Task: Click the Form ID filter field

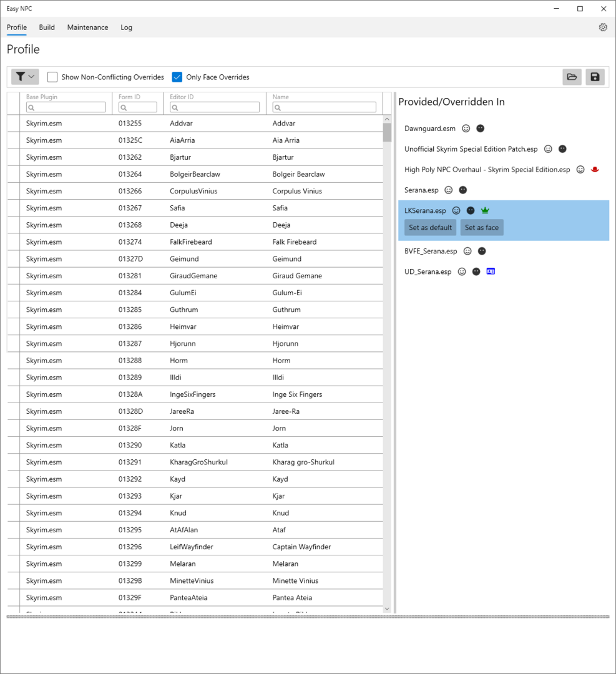Action: (x=137, y=107)
